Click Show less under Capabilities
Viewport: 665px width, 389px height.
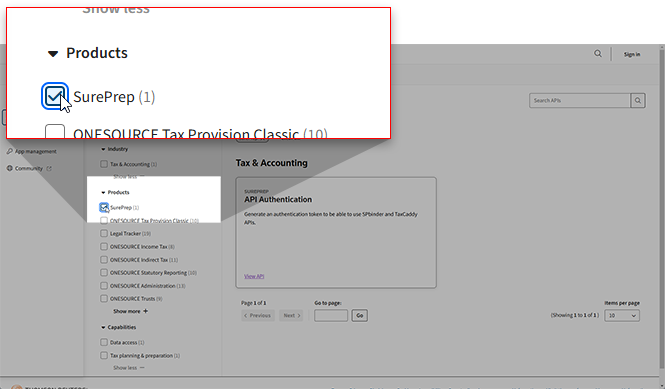(129, 368)
